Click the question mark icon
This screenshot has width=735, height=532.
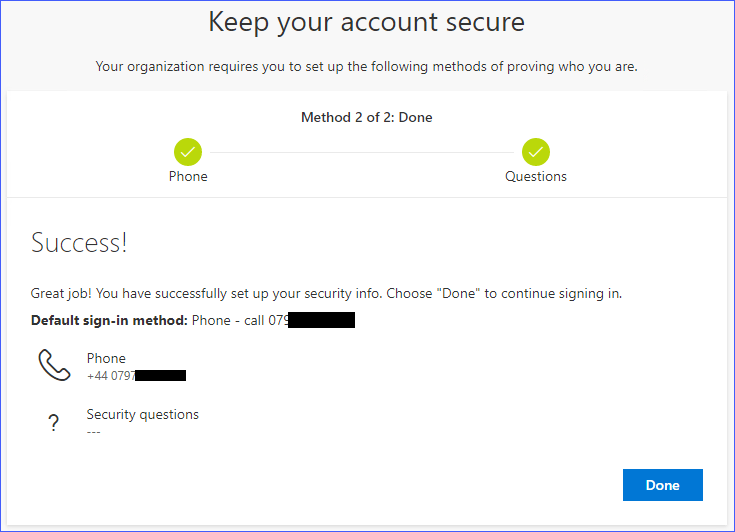[x=54, y=423]
